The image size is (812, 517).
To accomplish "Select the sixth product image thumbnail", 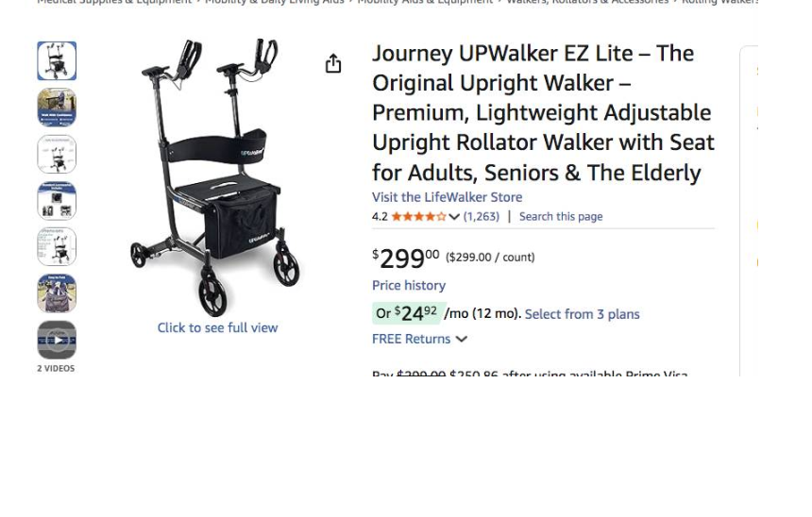I will click(57, 292).
